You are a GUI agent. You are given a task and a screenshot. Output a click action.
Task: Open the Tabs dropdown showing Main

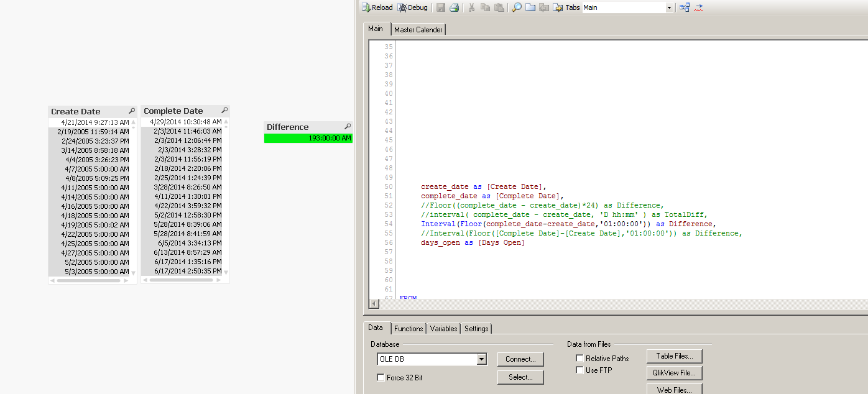click(669, 7)
